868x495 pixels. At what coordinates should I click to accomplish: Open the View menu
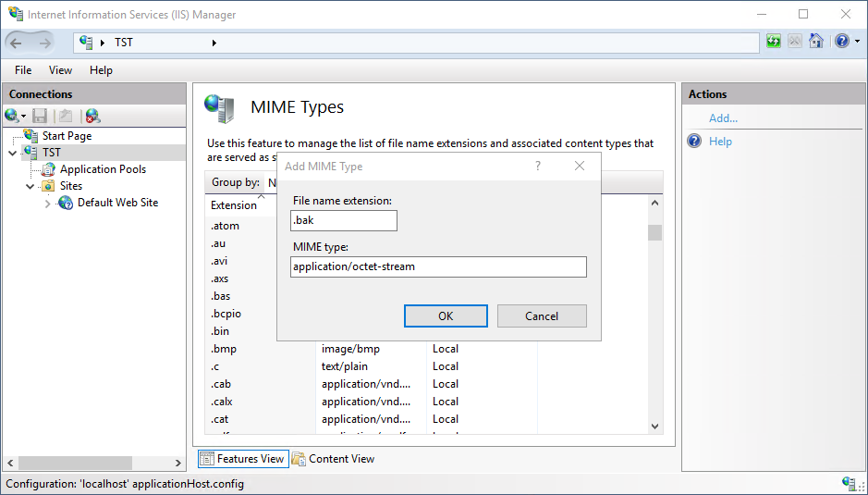coord(60,69)
